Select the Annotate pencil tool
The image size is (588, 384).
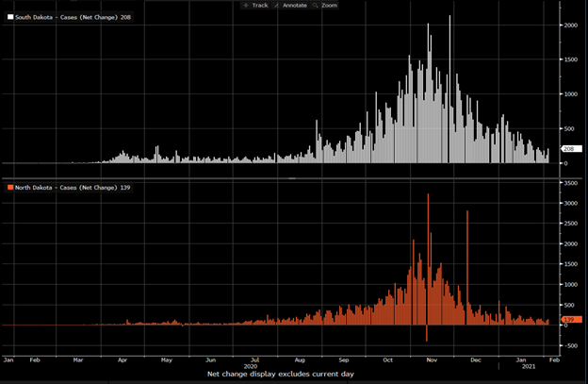coord(289,6)
